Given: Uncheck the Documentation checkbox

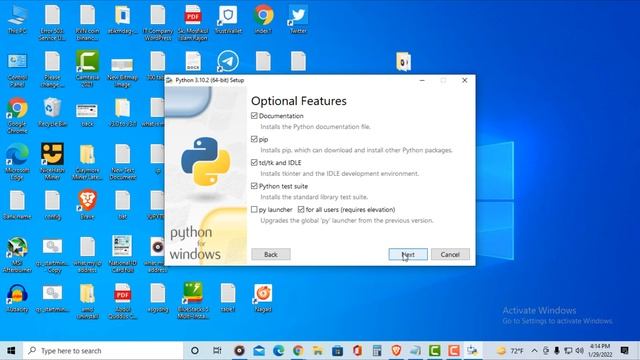Looking at the screenshot, I should [x=254, y=116].
